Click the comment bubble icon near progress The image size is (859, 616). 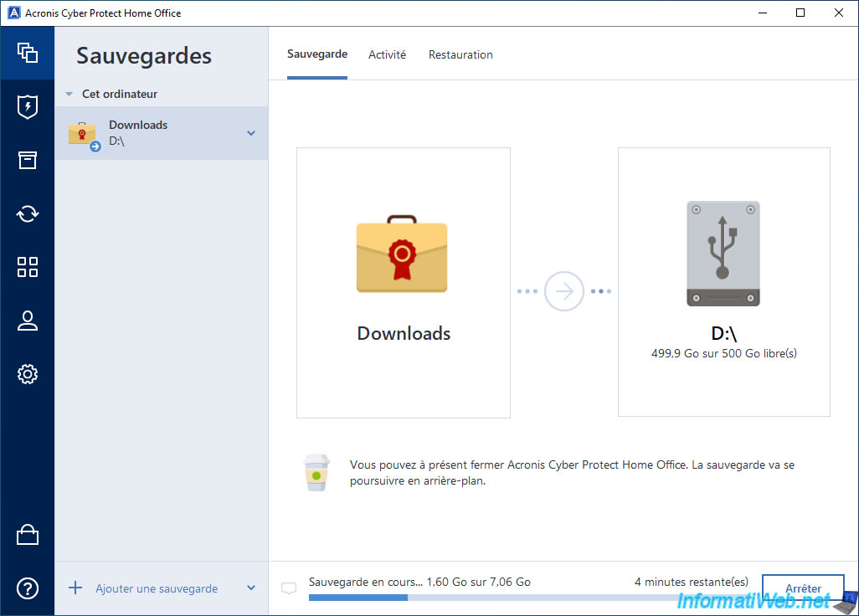289,588
